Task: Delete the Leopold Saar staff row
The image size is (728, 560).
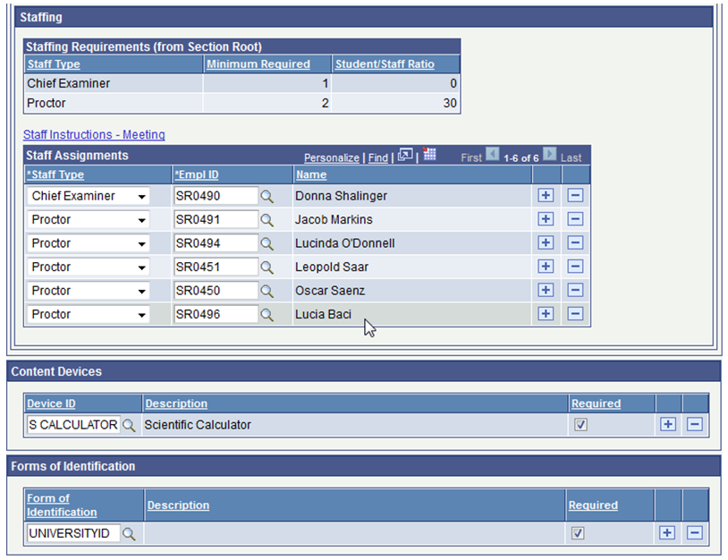Action: [575, 267]
